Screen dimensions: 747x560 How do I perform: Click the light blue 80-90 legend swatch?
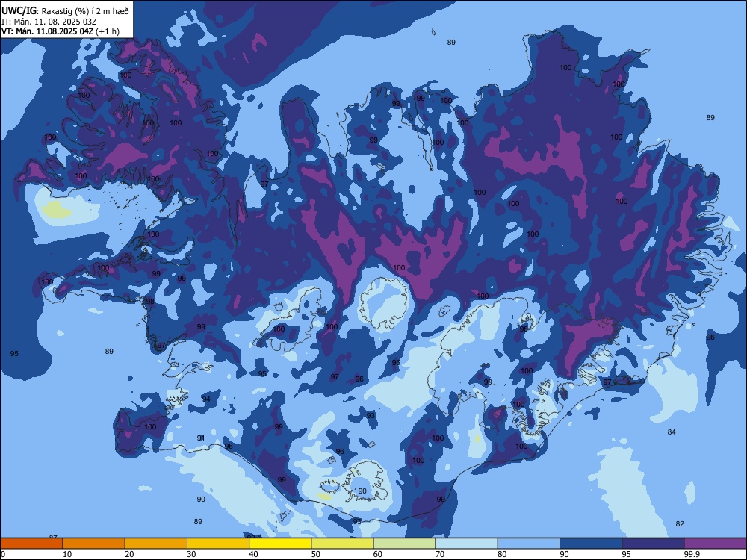tap(529, 544)
